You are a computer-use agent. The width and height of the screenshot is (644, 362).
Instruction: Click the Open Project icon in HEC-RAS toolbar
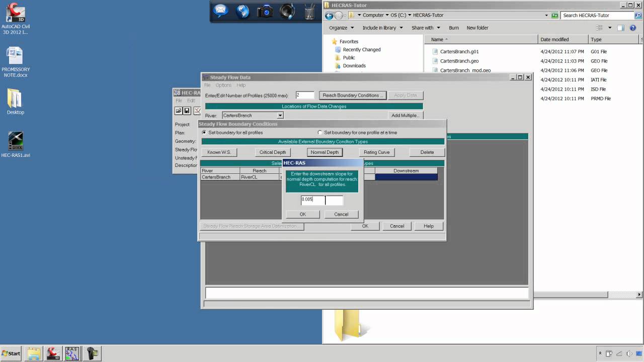[179, 111]
